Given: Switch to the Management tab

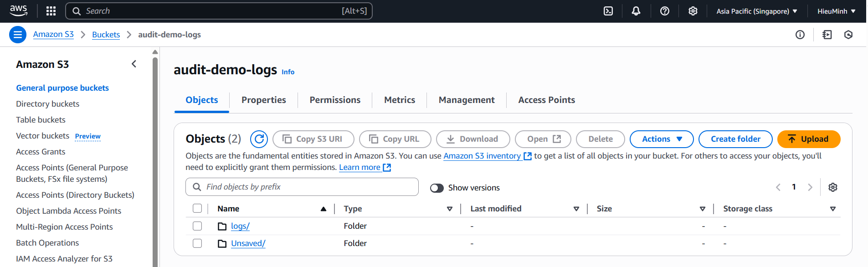Looking at the screenshot, I should pos(467,100).
